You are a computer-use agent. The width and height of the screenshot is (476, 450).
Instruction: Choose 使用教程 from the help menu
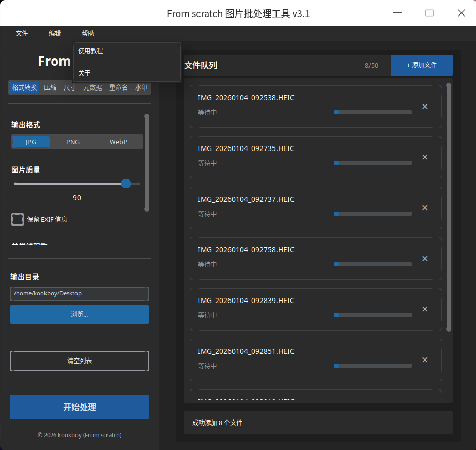point(90,51)
